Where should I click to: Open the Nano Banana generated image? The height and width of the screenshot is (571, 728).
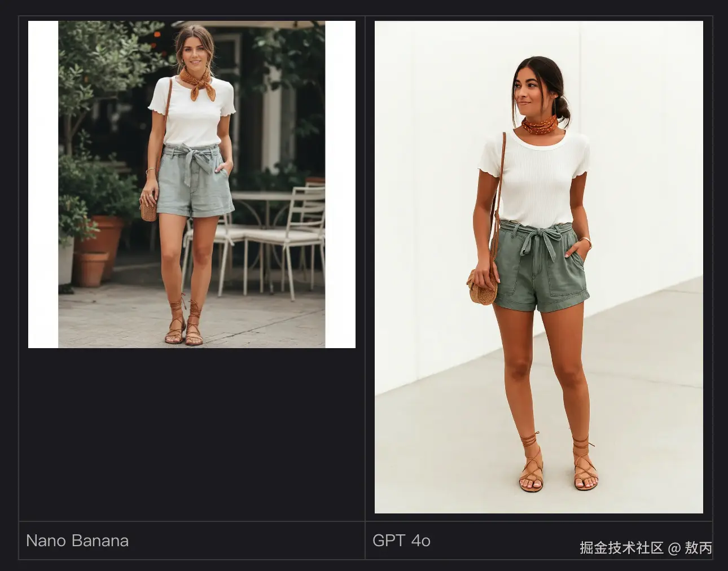[192, 185]
